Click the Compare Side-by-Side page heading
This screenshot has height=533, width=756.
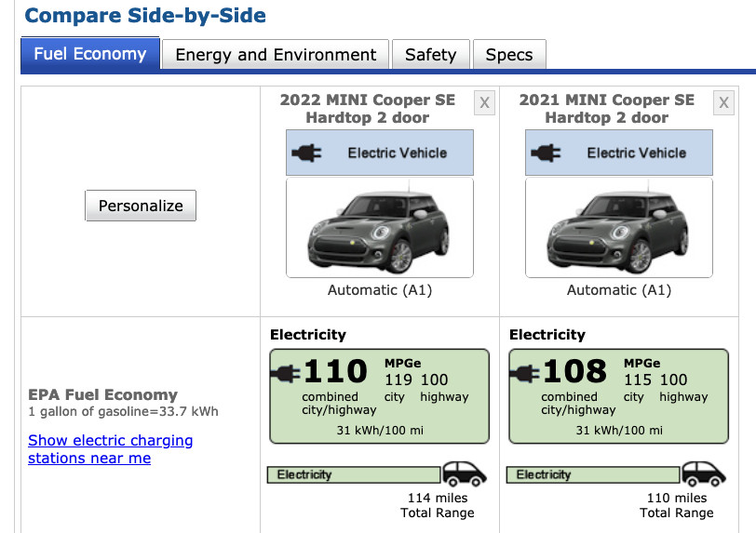coord(145,16)
